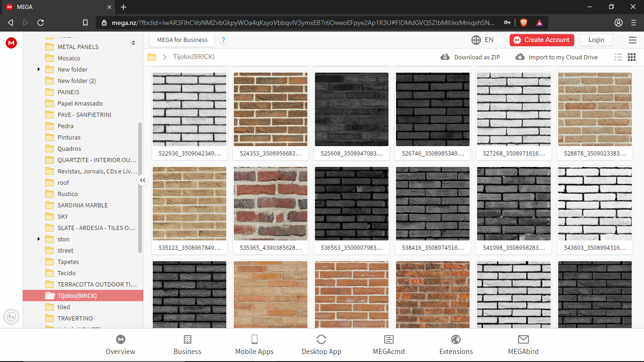
Task: Click the Import to my Cloud Drive icon
Action: 520,57
